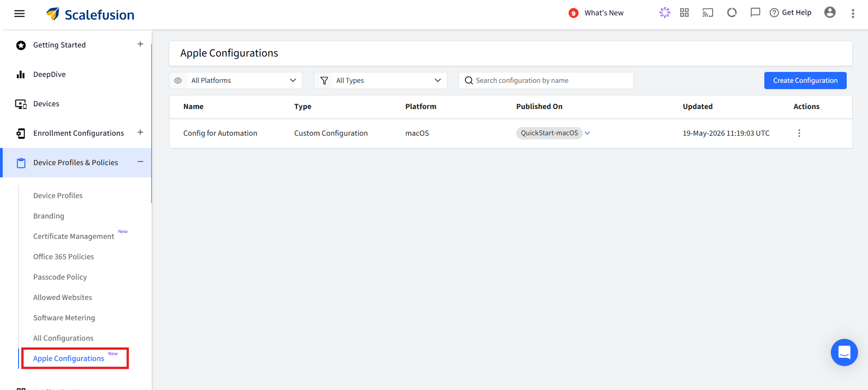Image resolution: width=868 pixels, height=390 pixels.
Task: Open DeepDive section
Action: [x=49, y=74]
